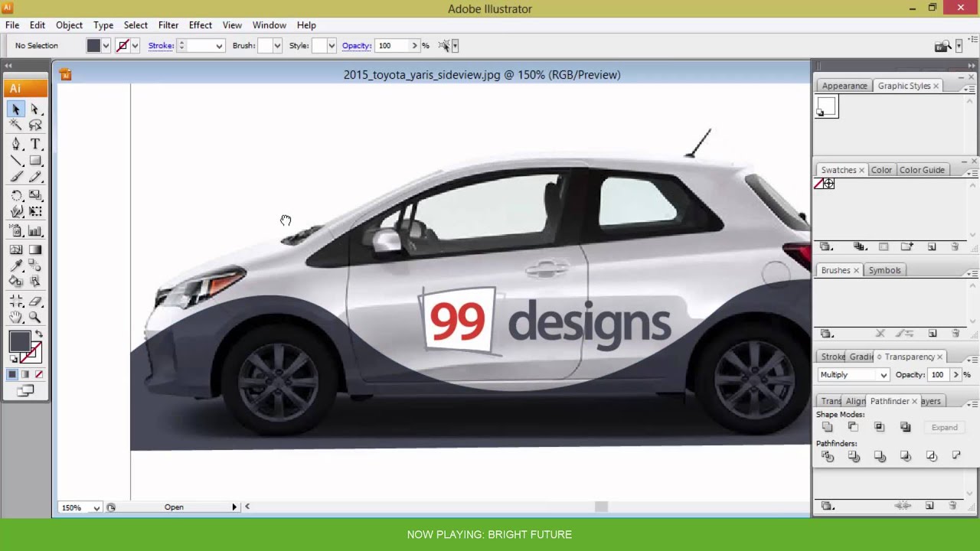Change the screen mode button
The image size is (980, 551).
click(x=25, y=392)
